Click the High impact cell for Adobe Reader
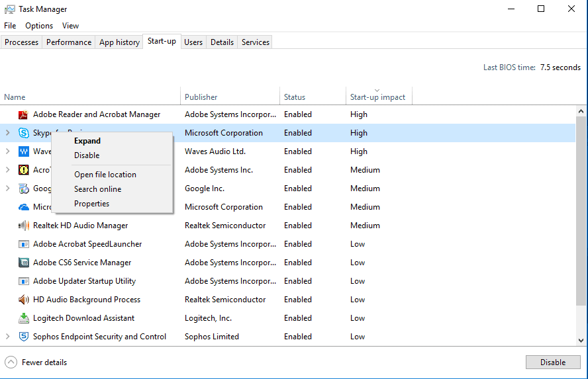 [x=358, y=114]
